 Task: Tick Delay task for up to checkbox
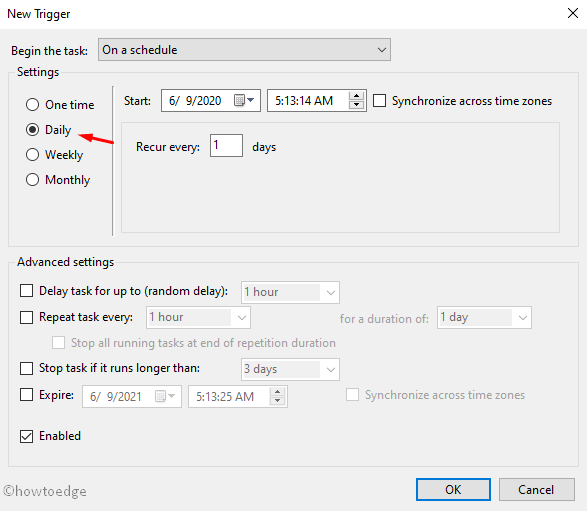26,291
